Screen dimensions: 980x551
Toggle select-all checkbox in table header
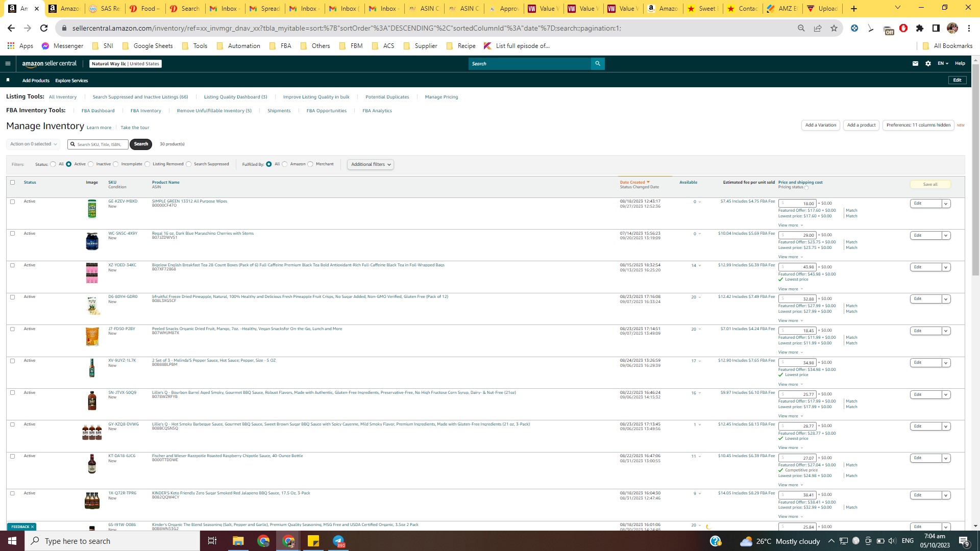[13, 182]
